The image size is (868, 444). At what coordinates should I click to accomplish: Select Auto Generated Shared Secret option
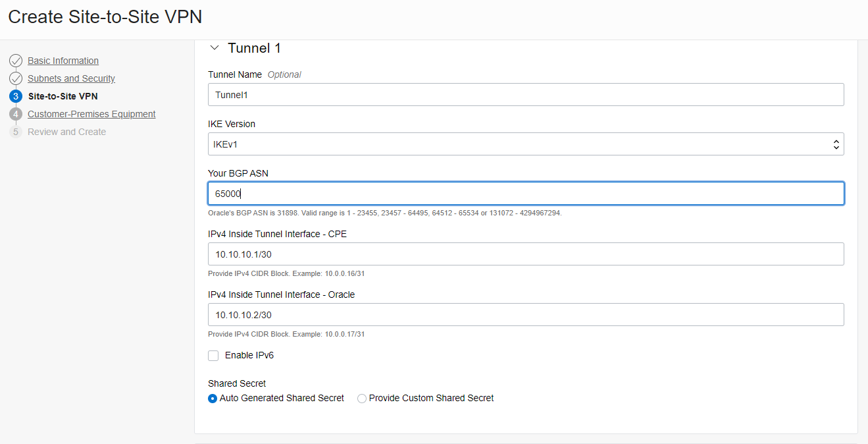(213, 399)
